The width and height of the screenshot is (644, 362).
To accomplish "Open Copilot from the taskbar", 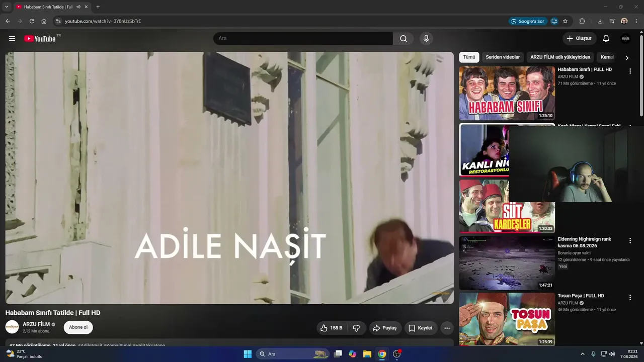I will (353, 354).
